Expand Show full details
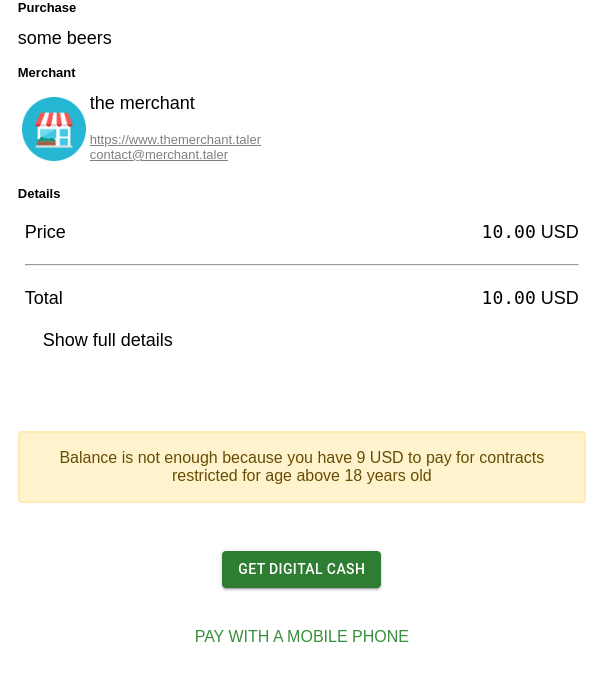 pyautogui.click(x=108, y=340)
